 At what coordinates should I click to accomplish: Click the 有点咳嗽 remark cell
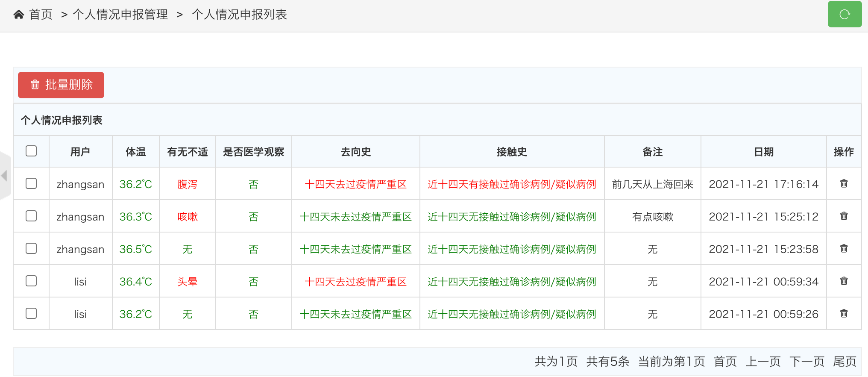tap(653, 217)
